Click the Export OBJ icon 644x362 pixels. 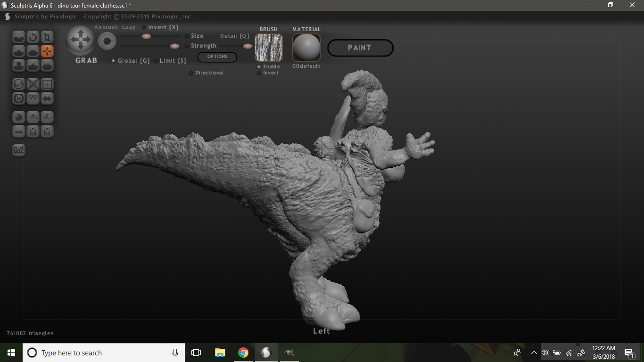tap(47, 117)
